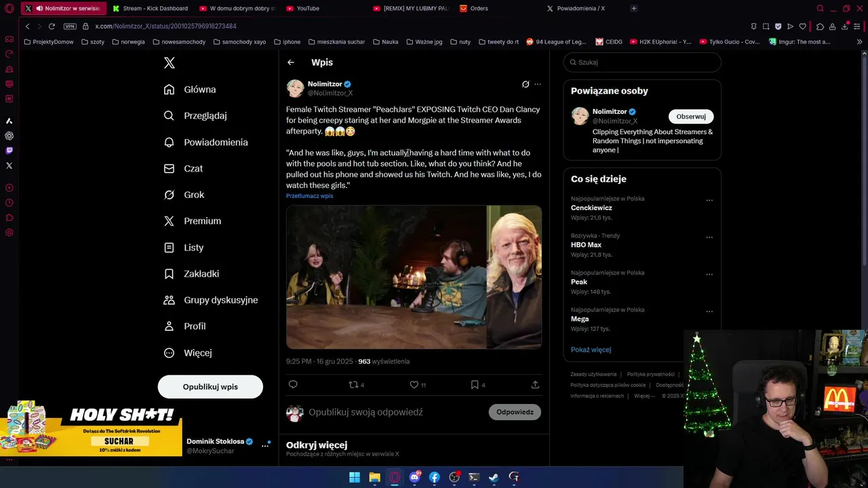Click the Windows Start button
Screen dimensions: 868x488
coord(355,477)
